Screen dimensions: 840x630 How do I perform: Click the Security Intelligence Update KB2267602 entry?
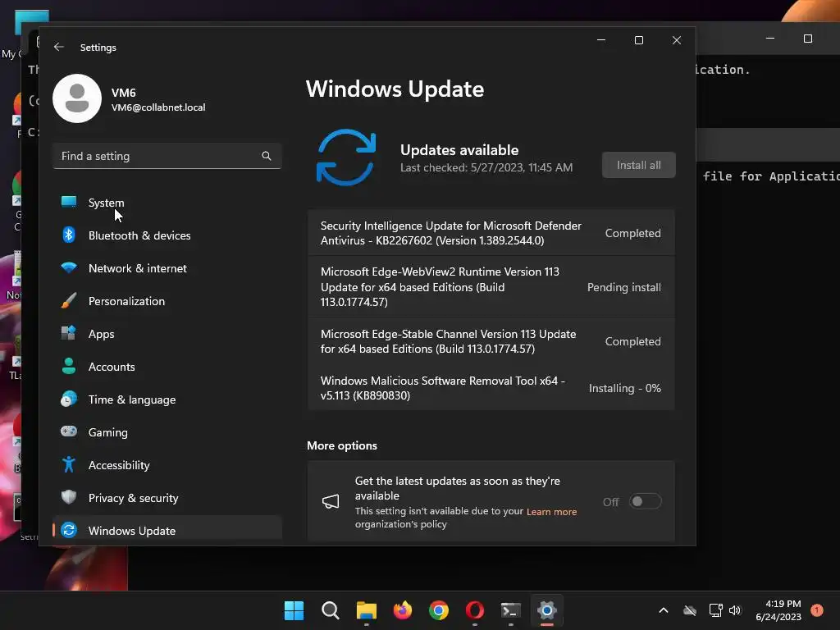pyautogui.click(x=491, y=233)
